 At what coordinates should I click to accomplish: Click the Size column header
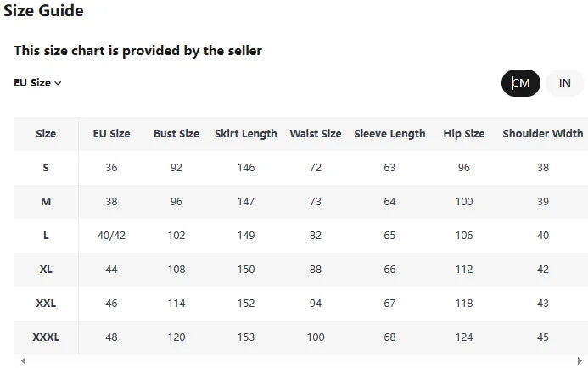click(46, 134)
